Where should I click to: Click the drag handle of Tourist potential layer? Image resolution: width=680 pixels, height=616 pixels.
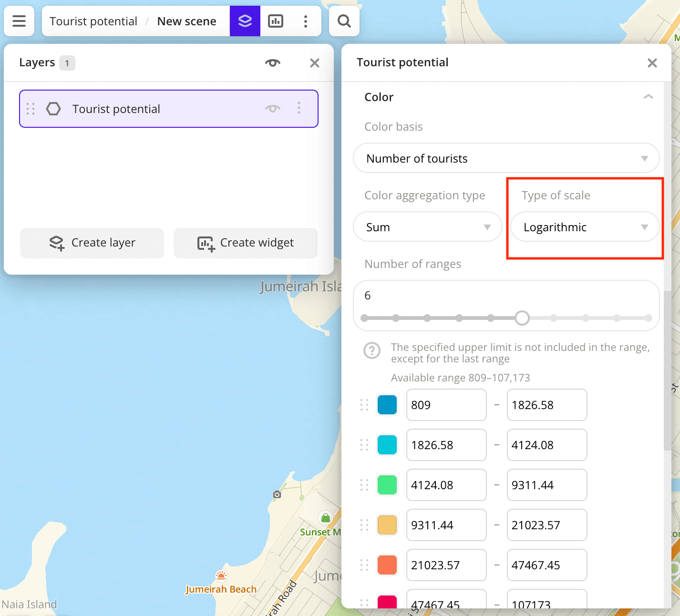[x=31, y=109]
